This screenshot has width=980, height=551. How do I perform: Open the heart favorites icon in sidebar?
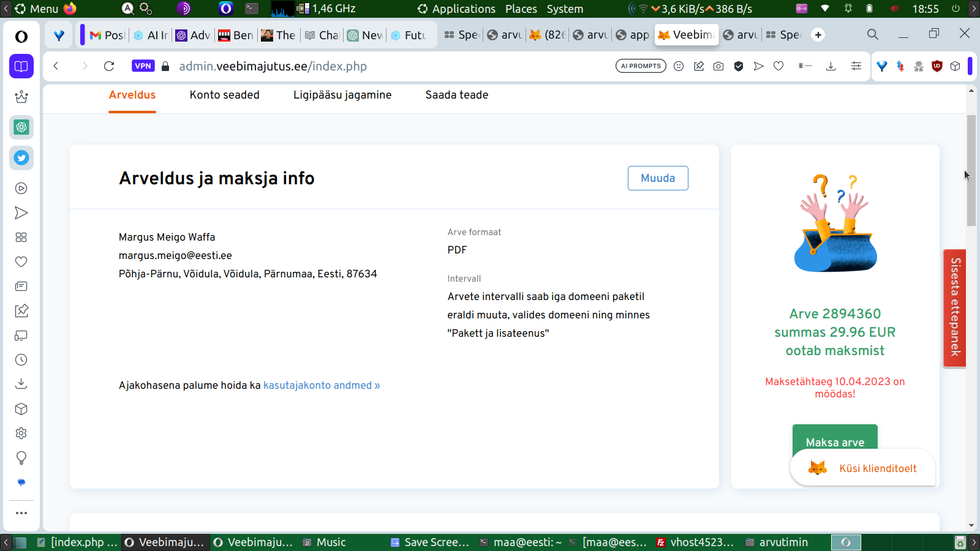click(21, 262)
